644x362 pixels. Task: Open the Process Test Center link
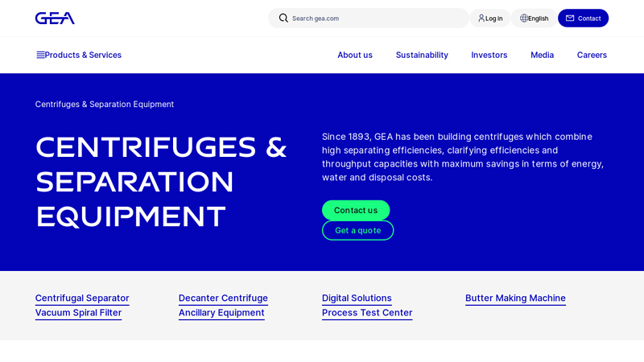(367, 312)
